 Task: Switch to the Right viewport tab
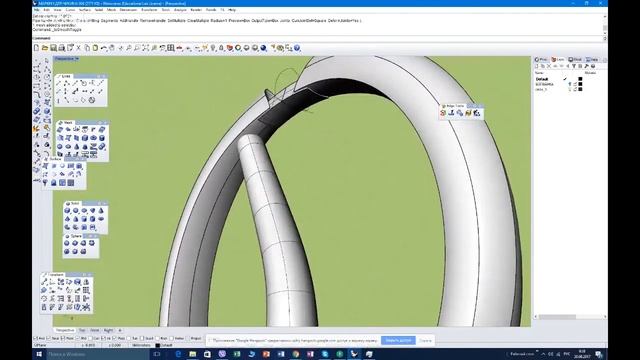pyautogui.click(x=108, y=330)
